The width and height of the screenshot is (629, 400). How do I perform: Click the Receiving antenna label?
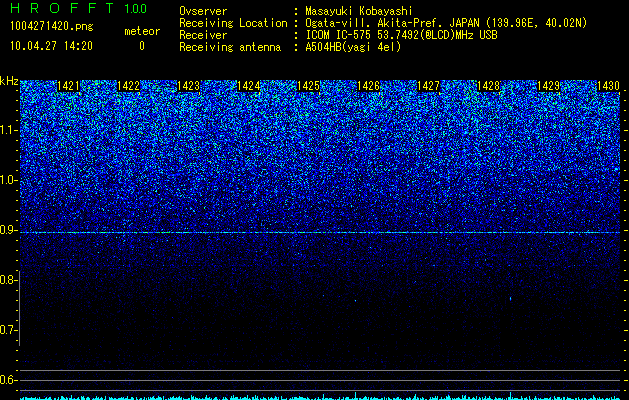(x=230, y=47)
